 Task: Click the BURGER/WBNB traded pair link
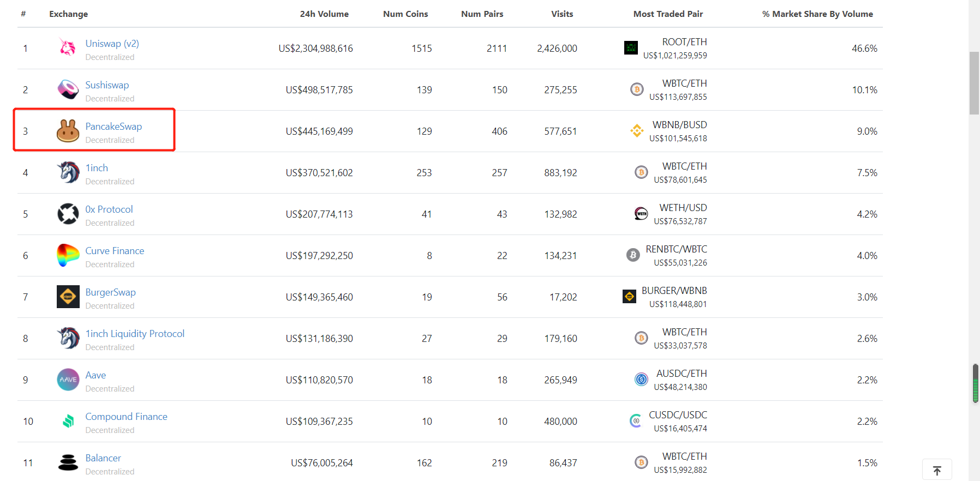(674, 291)
